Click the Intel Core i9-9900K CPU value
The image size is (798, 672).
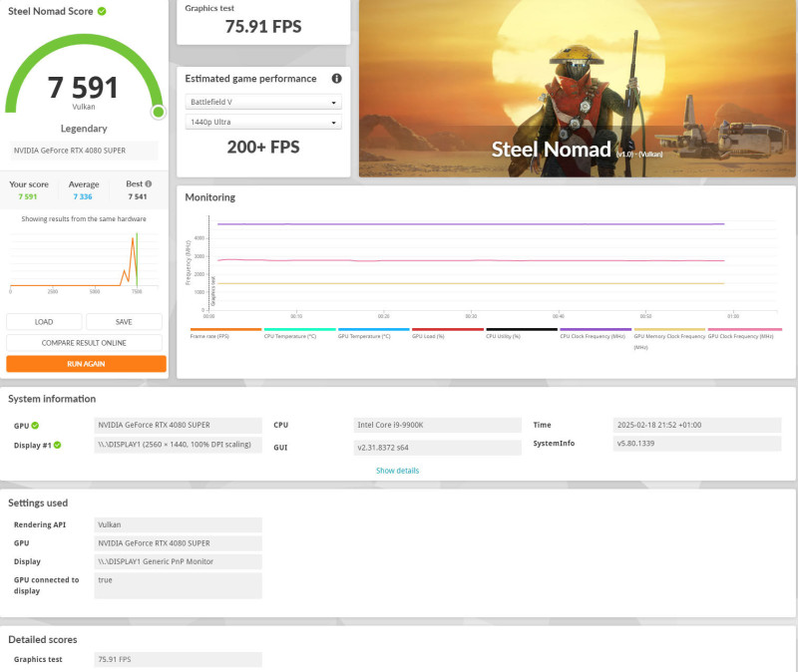tap(437, 425)
